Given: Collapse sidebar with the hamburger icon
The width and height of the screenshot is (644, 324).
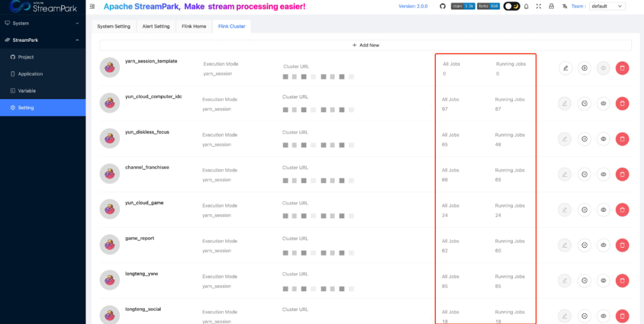Looking at the screenshot, I should (92, 6).
